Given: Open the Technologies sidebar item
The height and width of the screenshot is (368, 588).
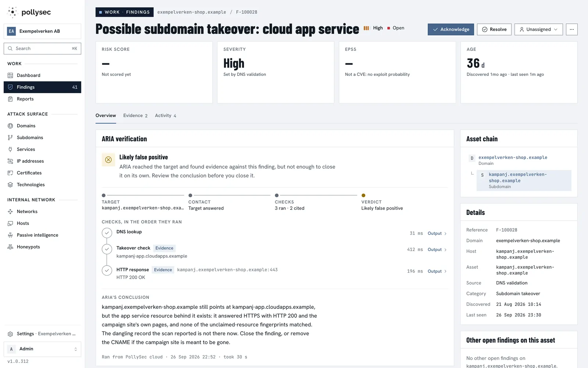Looking at the screenshot, I should click(42, 185).
